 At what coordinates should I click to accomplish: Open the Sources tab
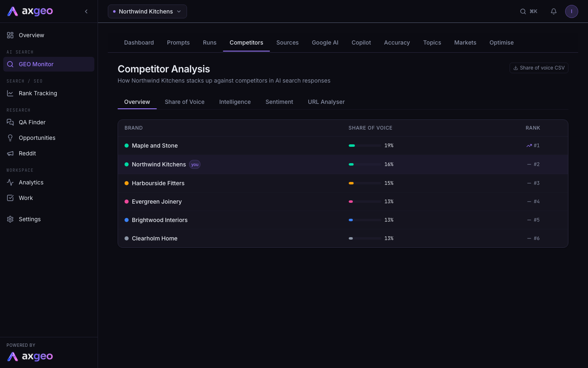tap(287, 43)
